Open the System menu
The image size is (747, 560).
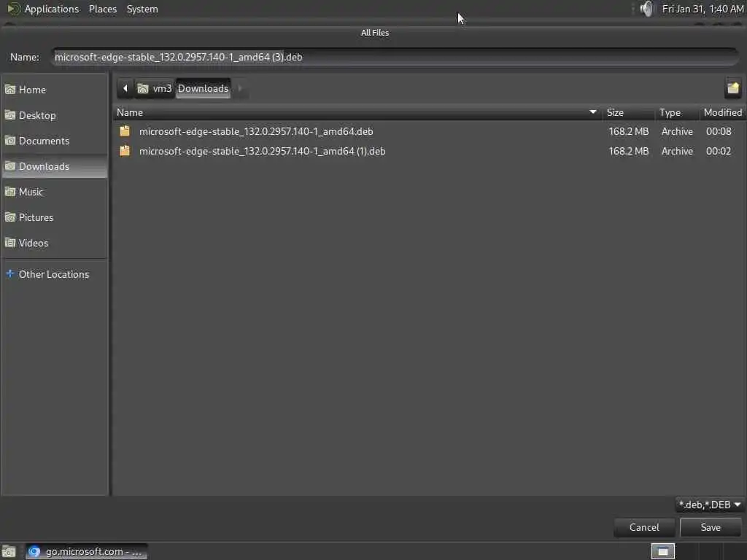point(142,9)
